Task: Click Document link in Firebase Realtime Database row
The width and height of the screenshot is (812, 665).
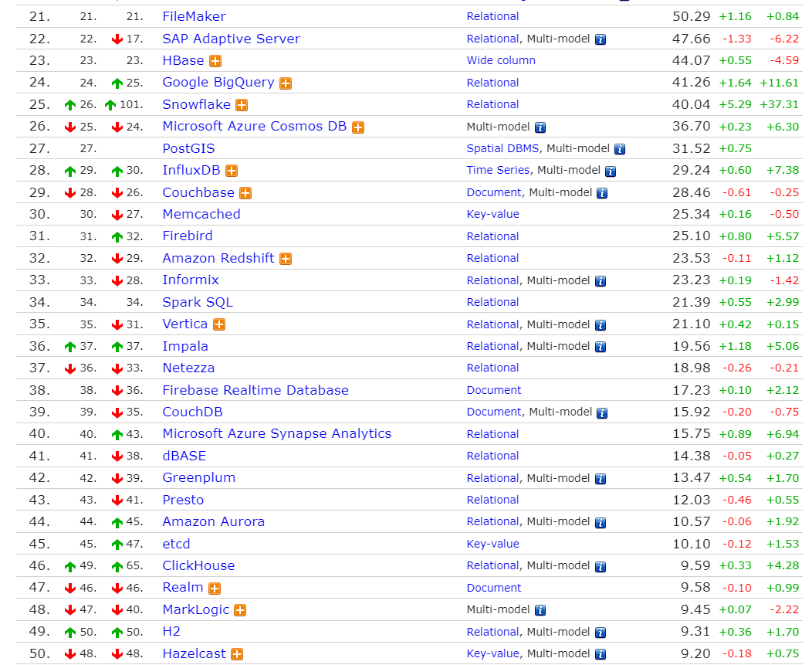Action: point(494,390)
